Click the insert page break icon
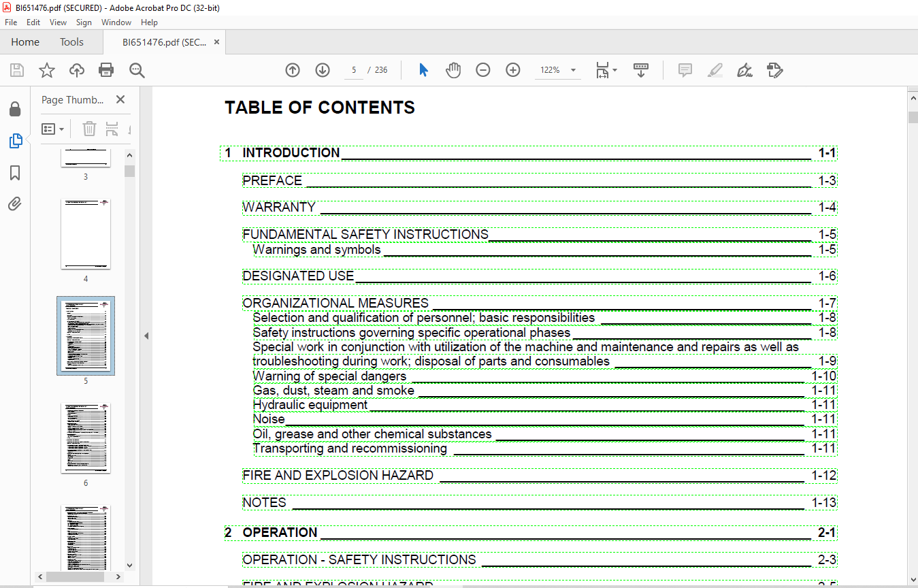Image resolution: width=918 pixels, height=588 pixels. 112,129
